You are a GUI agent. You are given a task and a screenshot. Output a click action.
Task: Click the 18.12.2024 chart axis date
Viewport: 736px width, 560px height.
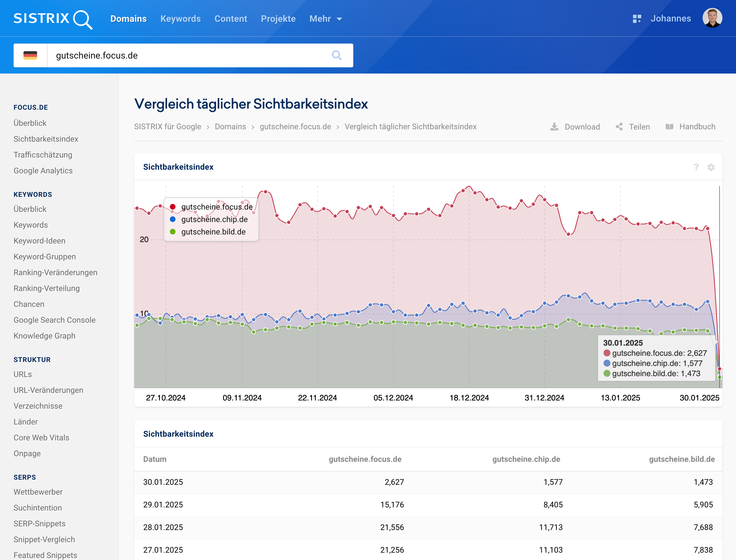pos(469,398)
